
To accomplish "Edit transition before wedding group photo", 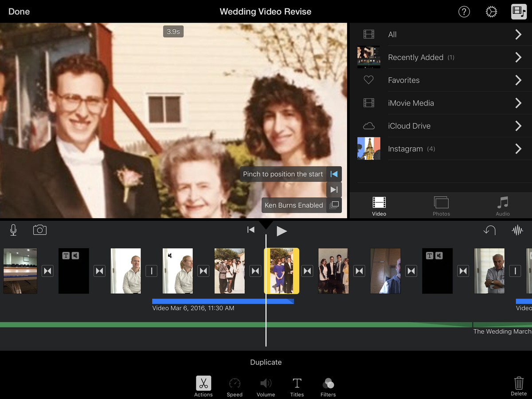I will (203, 271).
